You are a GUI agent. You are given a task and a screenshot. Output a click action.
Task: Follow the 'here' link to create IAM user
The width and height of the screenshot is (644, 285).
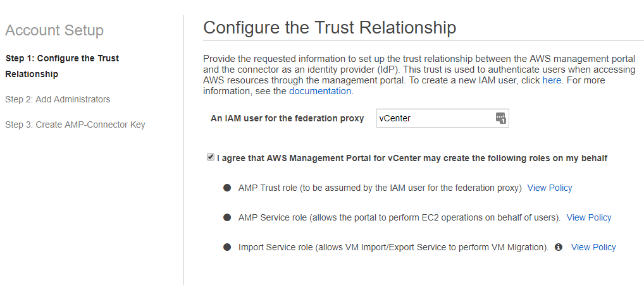(x=552, y=80)
